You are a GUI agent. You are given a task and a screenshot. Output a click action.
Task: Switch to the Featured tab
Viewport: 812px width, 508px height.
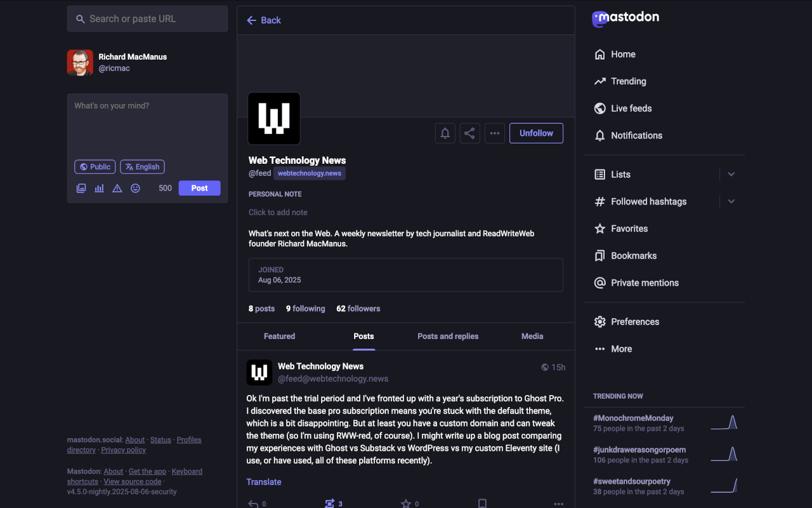(x=280, y=337)
